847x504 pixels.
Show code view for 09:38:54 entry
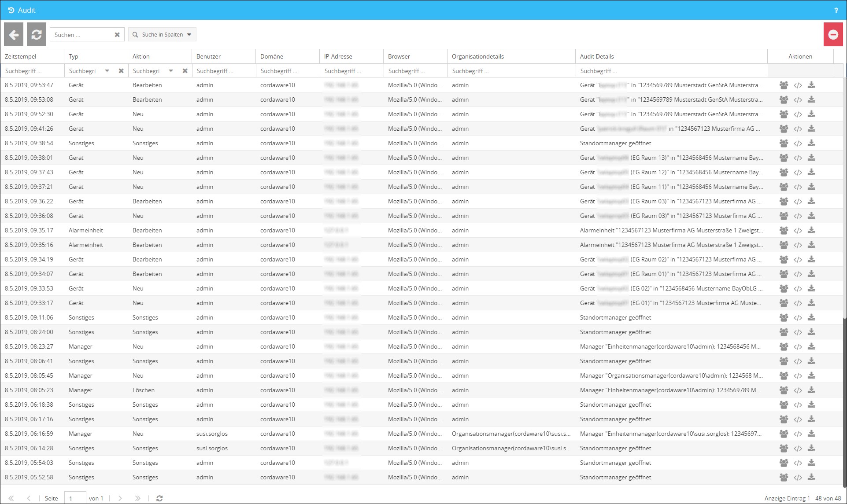(x=798, y=143)
